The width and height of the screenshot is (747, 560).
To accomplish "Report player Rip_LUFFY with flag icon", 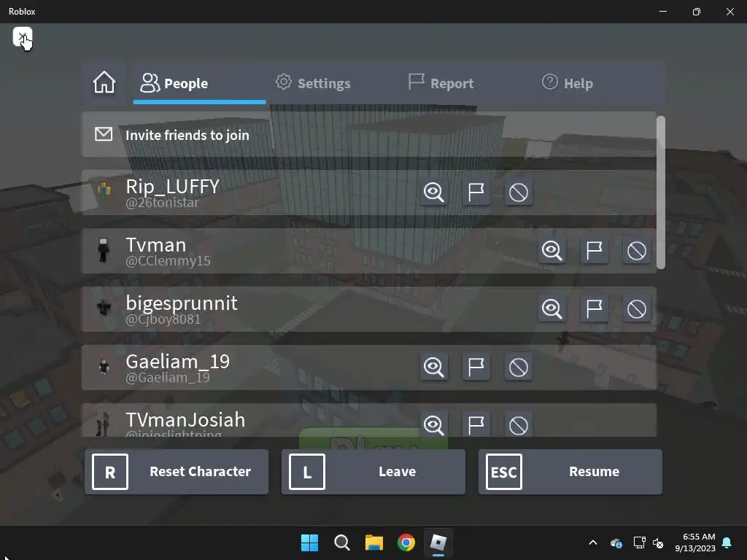I will (476, 192).
